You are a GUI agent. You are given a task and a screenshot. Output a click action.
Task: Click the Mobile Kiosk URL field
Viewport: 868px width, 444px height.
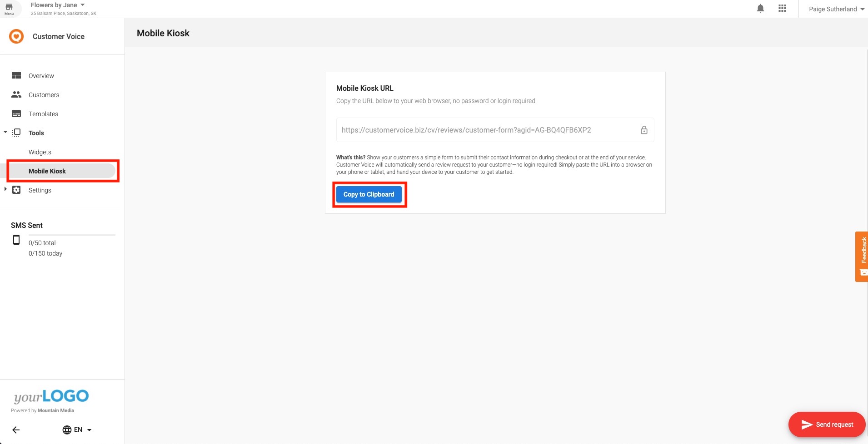pyautogui.click(x=486, y=130)
